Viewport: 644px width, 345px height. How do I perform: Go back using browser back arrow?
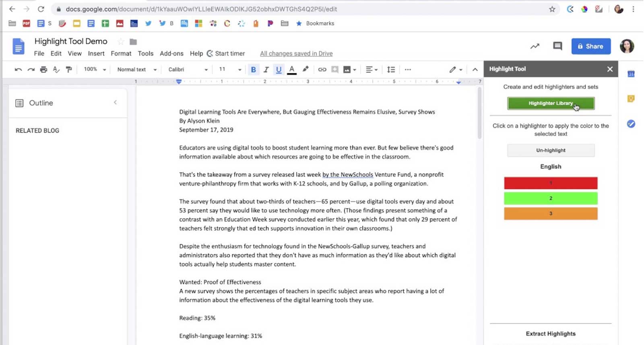[12, 9]
